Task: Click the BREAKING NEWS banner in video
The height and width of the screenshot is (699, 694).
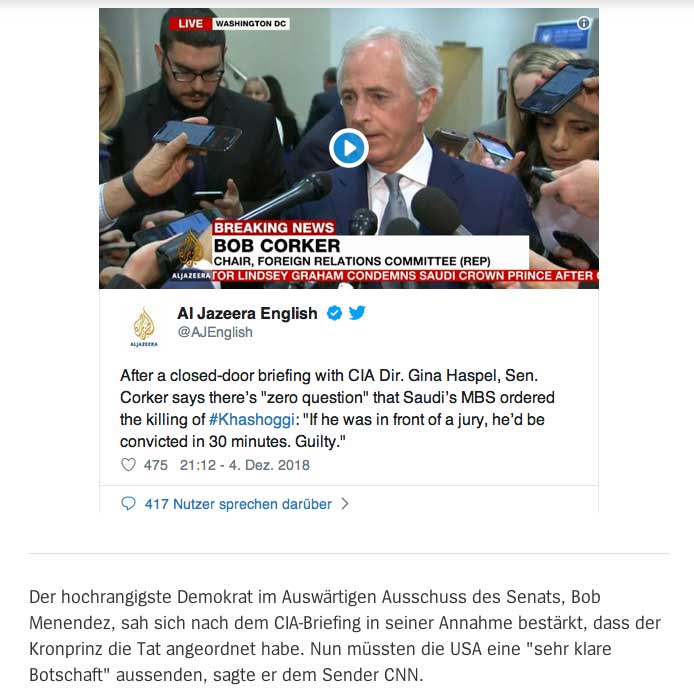Action: pos(274,227)
